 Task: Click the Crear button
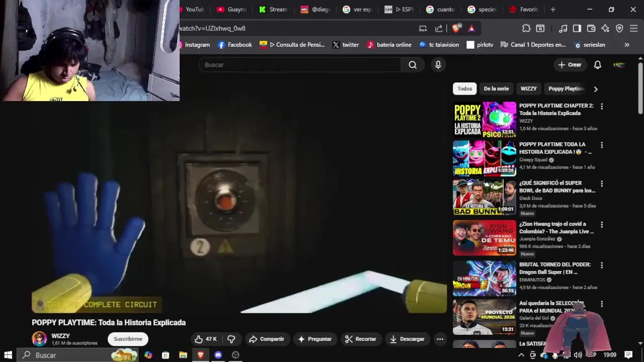pos(570,65)
